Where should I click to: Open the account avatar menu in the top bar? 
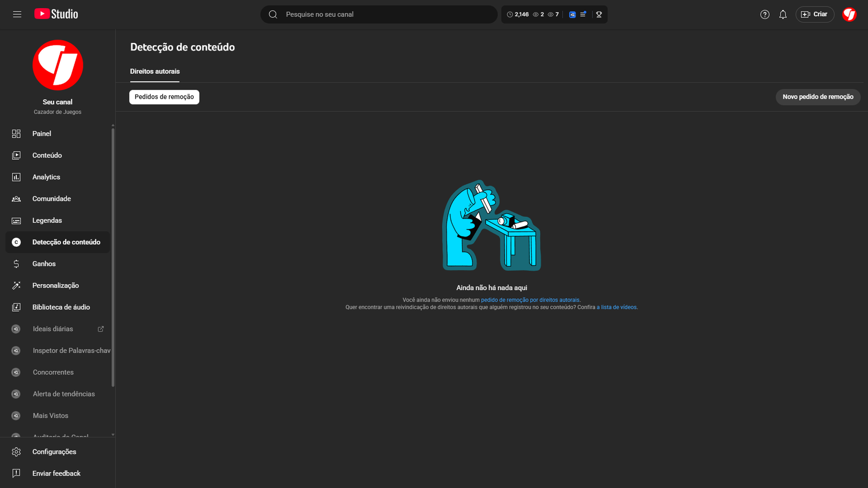(850, 15)
